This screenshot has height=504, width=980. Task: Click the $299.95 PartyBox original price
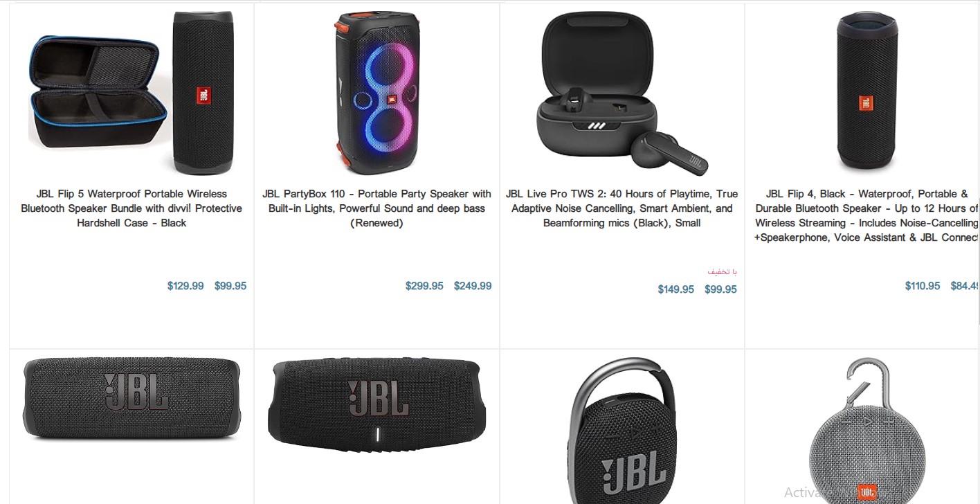tap(424, 286)
